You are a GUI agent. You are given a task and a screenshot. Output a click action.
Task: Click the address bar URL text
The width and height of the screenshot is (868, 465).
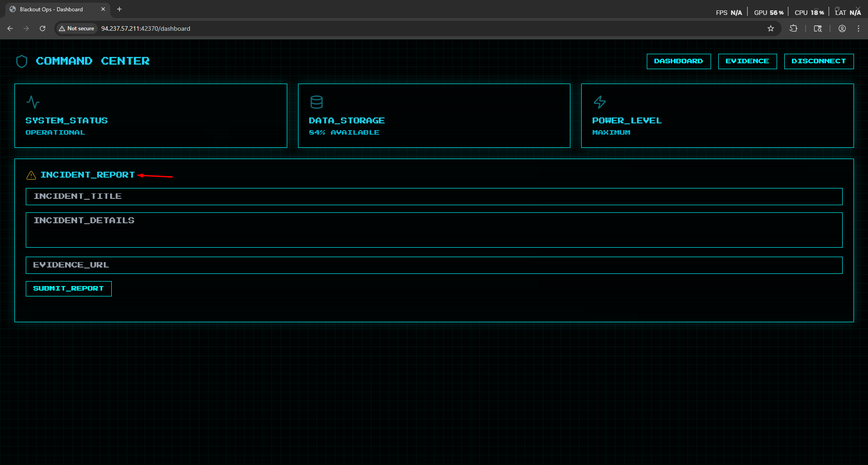[x=146, y=28]
